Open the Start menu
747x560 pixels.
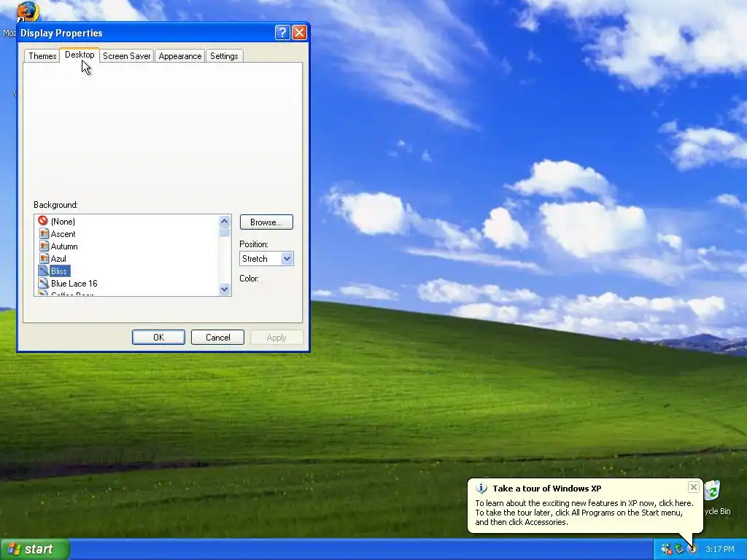coord(35,549)
